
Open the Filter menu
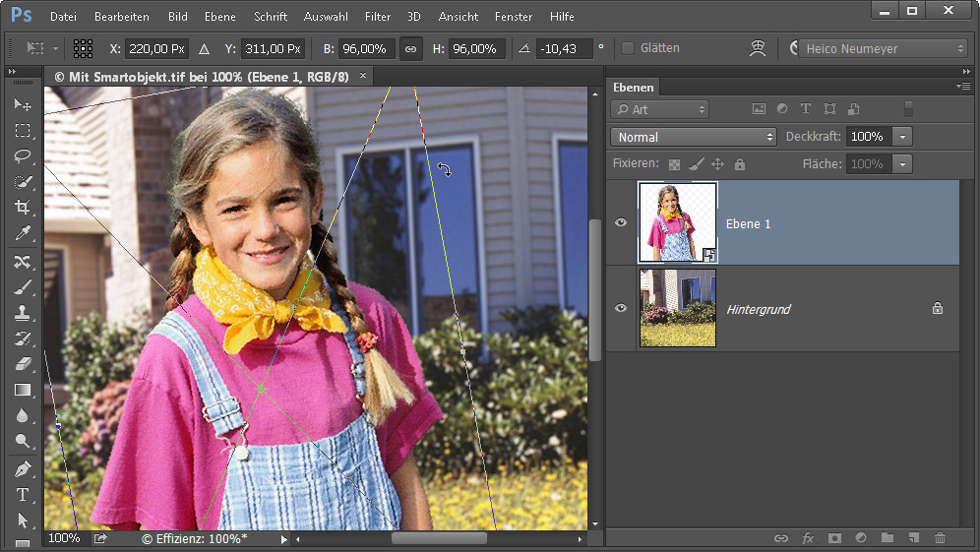click(378, 17)
